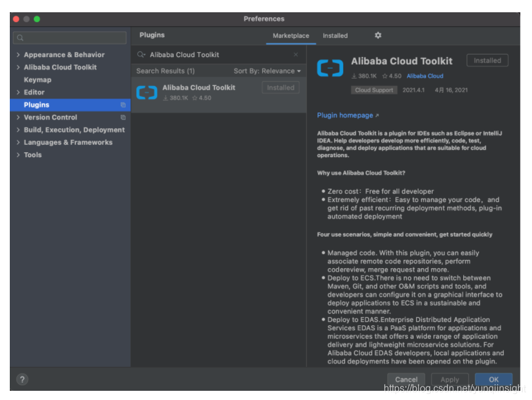Click the plugins settings gear icon
Image resolution: width=532 pixels, height=400 pixels.
pyautogui.click(x=378, y=36)
